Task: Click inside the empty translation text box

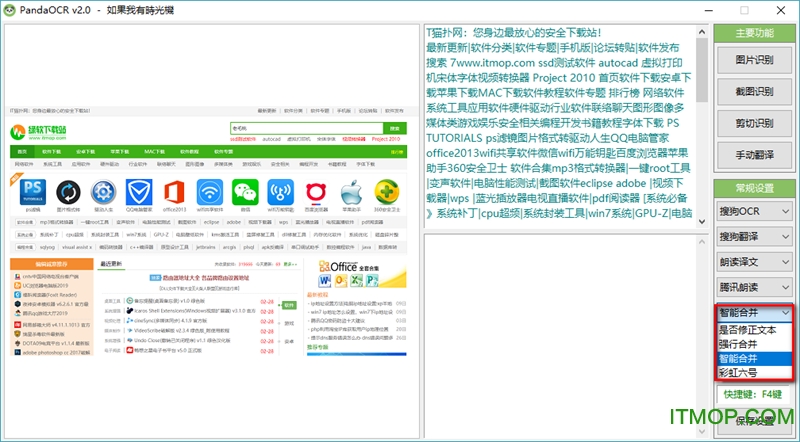Action: pos(560,335)
